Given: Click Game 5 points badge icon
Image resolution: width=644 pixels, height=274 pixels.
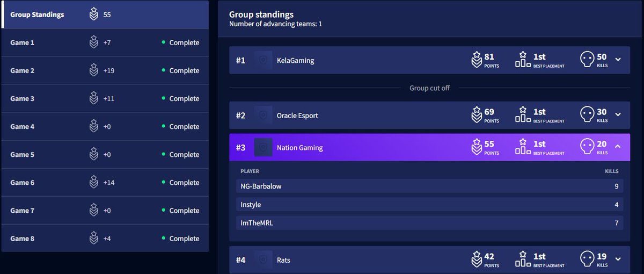Looking at the screenshot, I should [x=93, y=154].
